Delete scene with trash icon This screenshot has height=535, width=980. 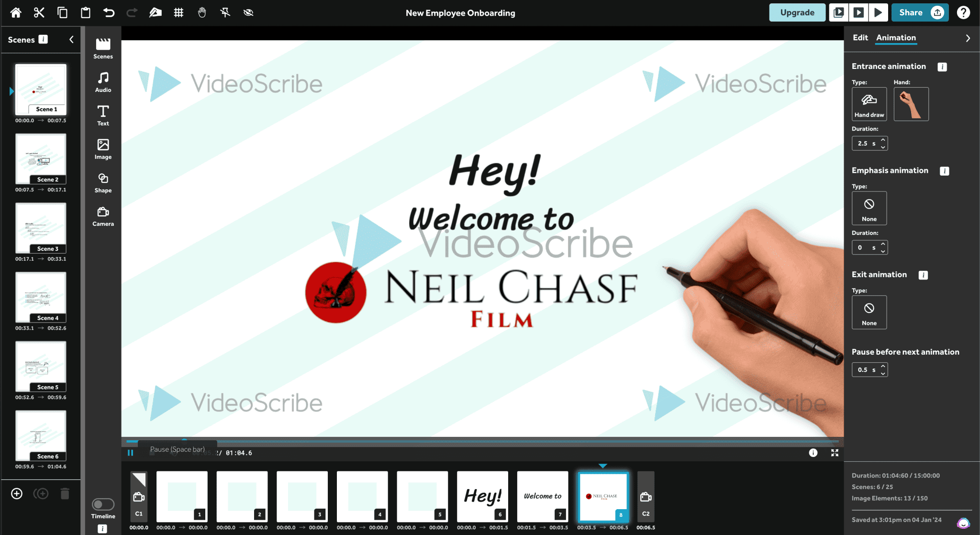[x=65, y=493]
